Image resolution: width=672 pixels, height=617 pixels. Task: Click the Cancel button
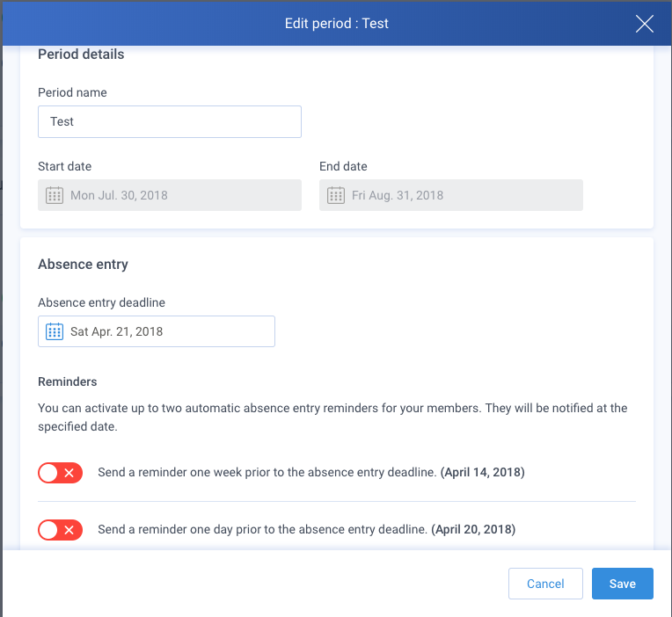[545, 584]
